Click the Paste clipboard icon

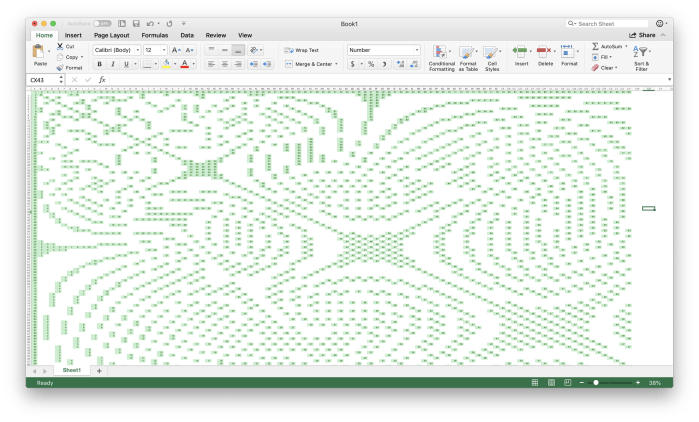tap(39, 52)
